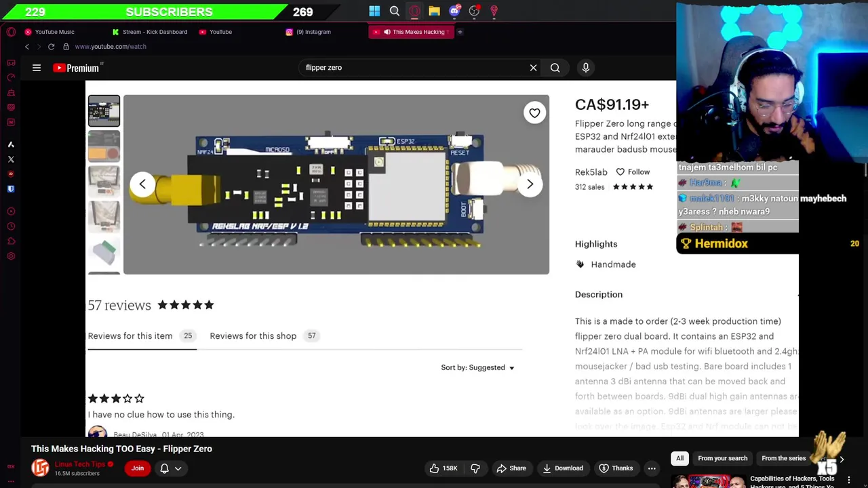The image size is (868, 488).
Task: Open Discord in taskbar
Action: point(454,11)
